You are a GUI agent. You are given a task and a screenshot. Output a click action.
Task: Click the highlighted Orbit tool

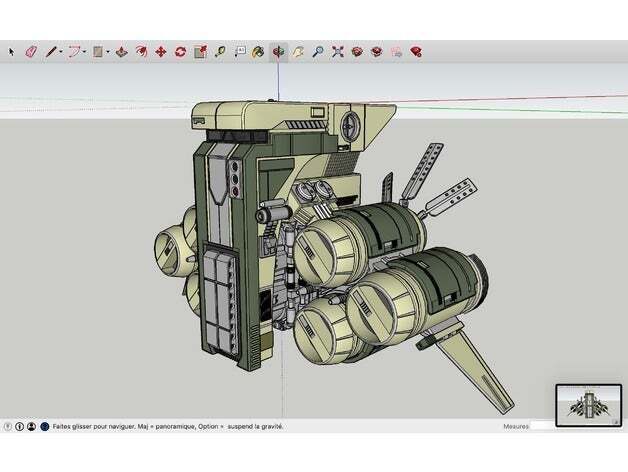click(x=278, y=51)
